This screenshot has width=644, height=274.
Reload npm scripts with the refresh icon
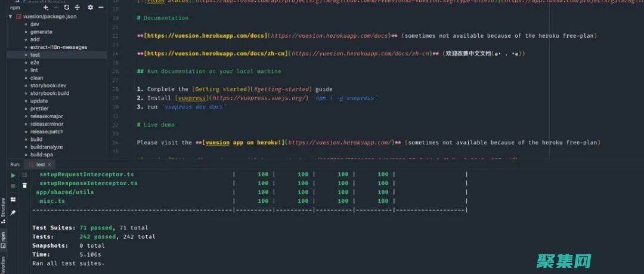[x=67, y=8]
